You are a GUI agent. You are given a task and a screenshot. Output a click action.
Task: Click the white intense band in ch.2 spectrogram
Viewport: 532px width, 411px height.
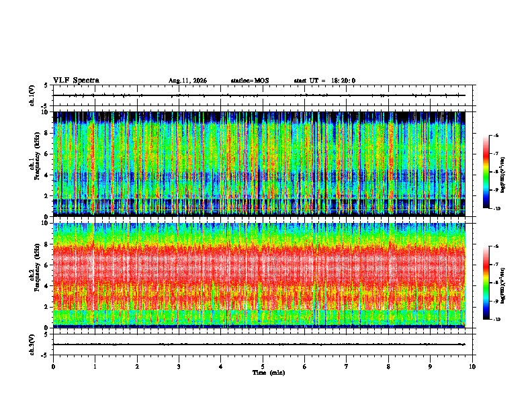click(259, 263)
